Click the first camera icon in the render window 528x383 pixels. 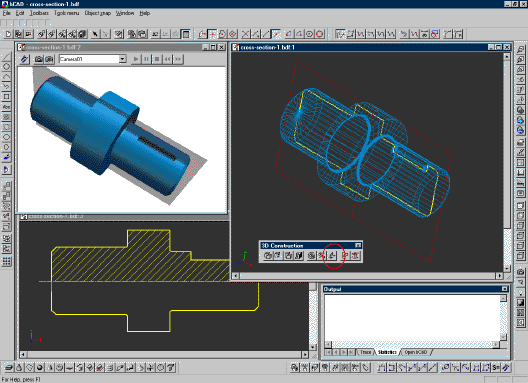click(x=39, y=59)
